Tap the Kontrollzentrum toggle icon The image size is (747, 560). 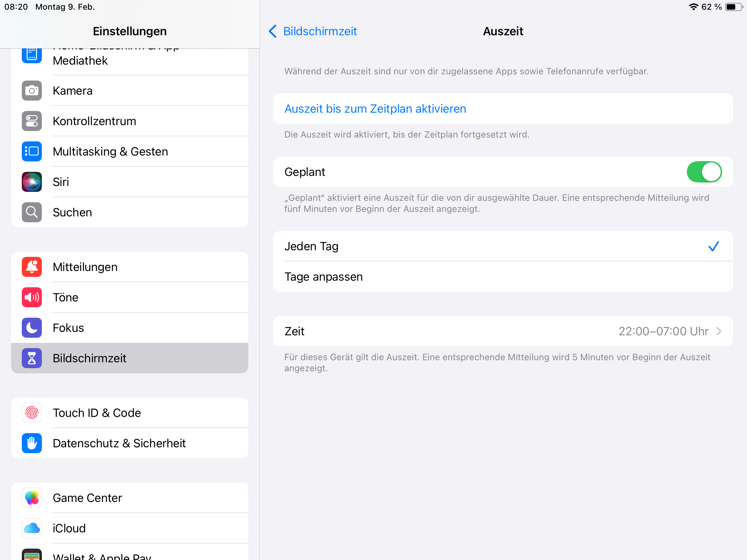tap(32, 121)
